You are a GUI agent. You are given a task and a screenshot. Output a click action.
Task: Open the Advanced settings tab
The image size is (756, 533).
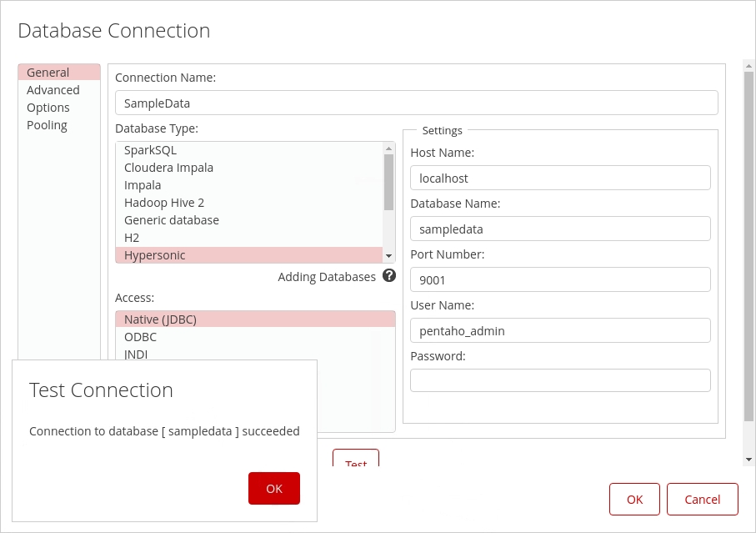pyautogui.click(x=53, y=90)
